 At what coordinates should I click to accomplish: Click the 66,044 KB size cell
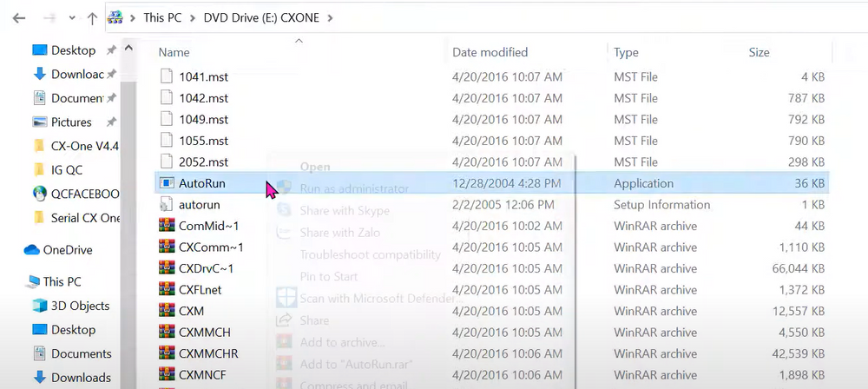coord(799,269)
